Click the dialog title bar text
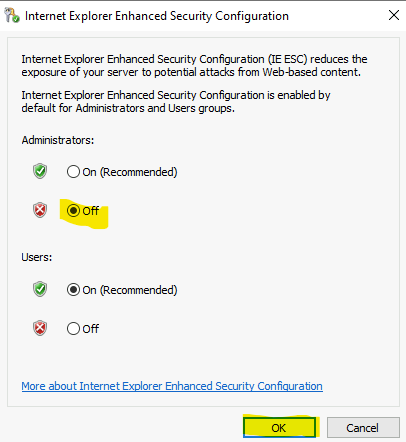This screenshot has width=406, height=442. point(157,16)
